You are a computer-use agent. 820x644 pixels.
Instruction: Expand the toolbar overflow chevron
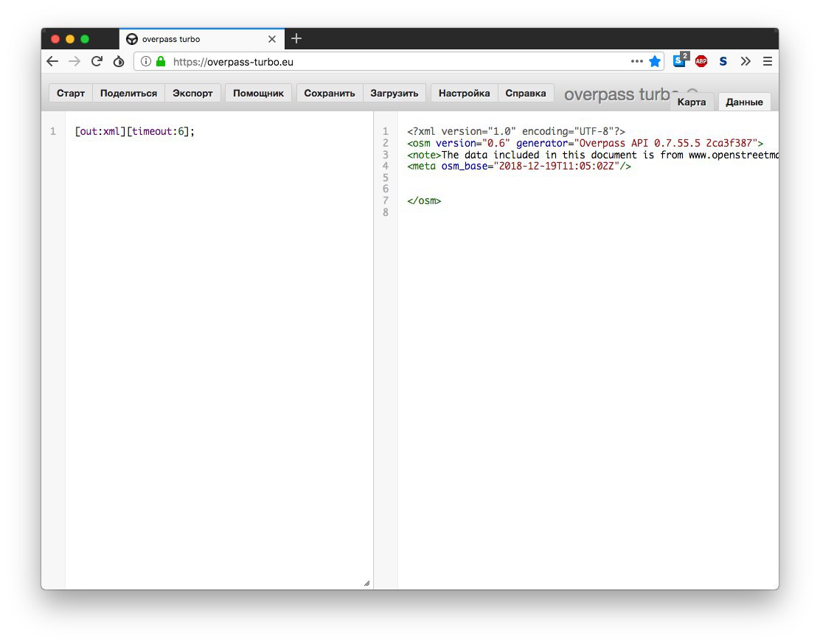[746, 62]
